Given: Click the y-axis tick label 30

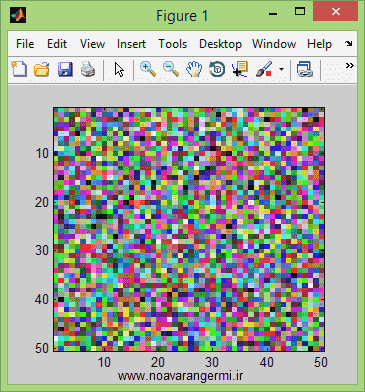Looking at the screenshot, I should (x=42, y=250).
